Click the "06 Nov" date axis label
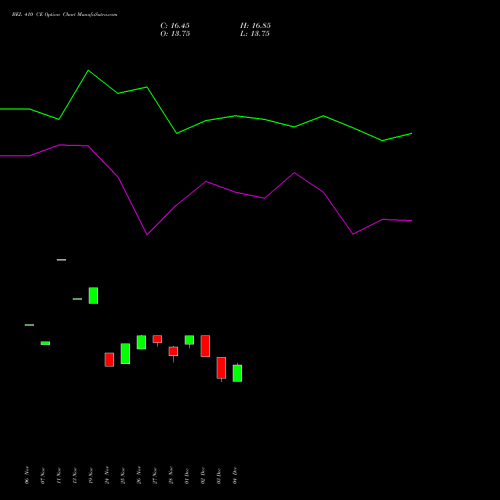Image resolution: width=500 pixels, height=500 pixels. tap(27, 475)
